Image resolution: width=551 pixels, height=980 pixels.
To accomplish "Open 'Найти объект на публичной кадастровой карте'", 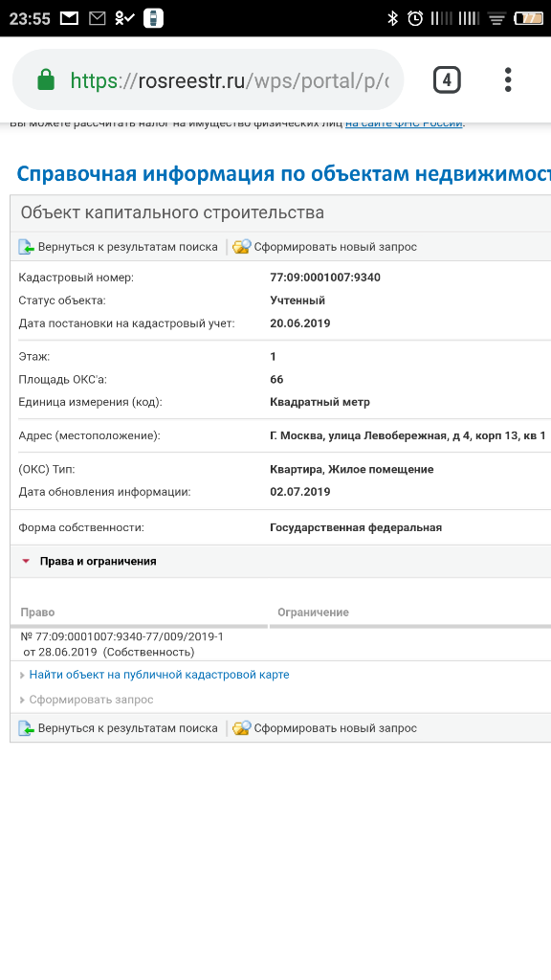I will click(x=160, y=675).
